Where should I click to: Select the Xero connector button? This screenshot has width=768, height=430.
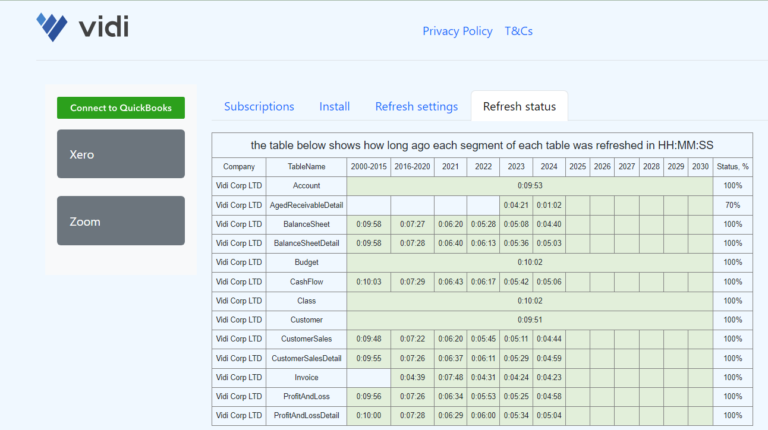point(121,154)
